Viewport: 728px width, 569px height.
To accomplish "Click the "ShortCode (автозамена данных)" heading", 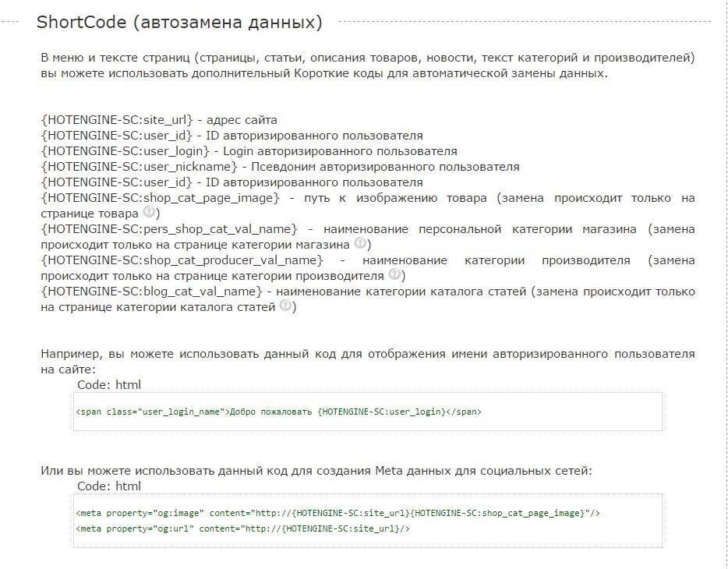I will (x=179, y=22).
